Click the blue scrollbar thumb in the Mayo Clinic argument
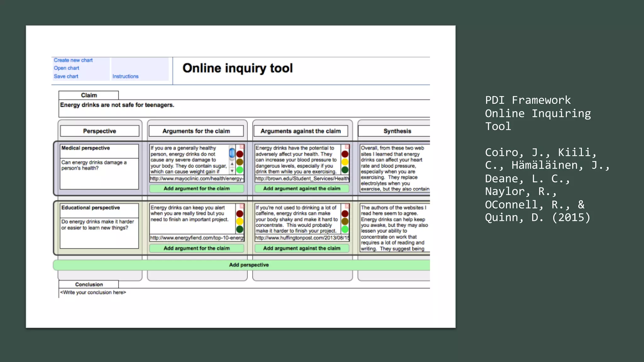644x362 pixels. 232,153
